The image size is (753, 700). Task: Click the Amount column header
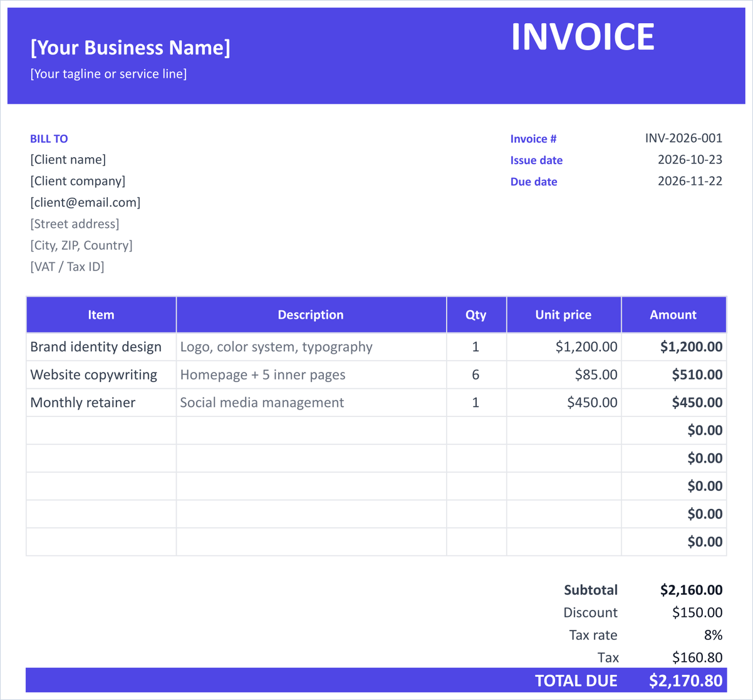pyautogui.click(x=673, y=314)
